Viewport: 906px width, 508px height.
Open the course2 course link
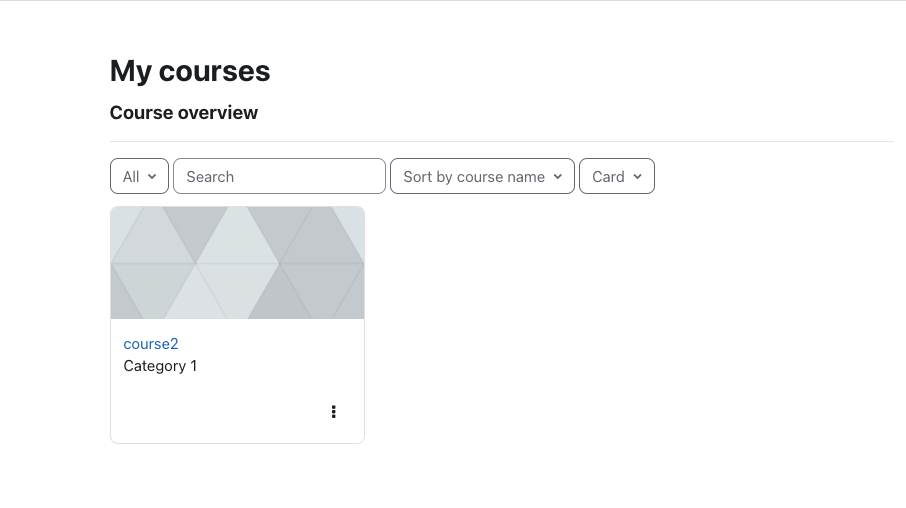point(151,344)
